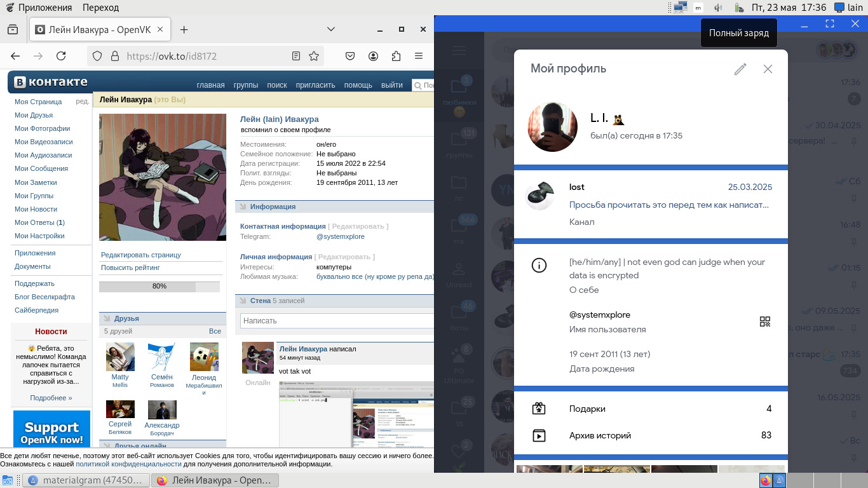The height and width of the screenshot is (488, 868).
Task: Open Firefox extensions puzzle icon
Action: point(397,56)
